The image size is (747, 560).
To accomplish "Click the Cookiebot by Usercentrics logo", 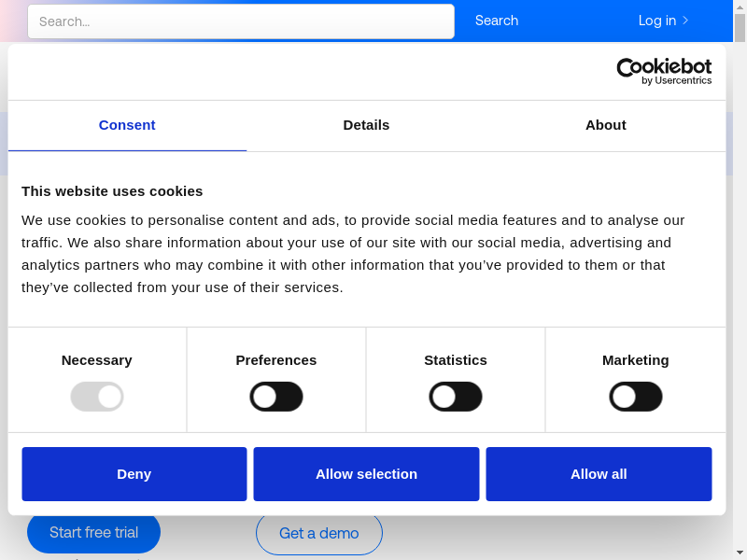I will [664, 71].
